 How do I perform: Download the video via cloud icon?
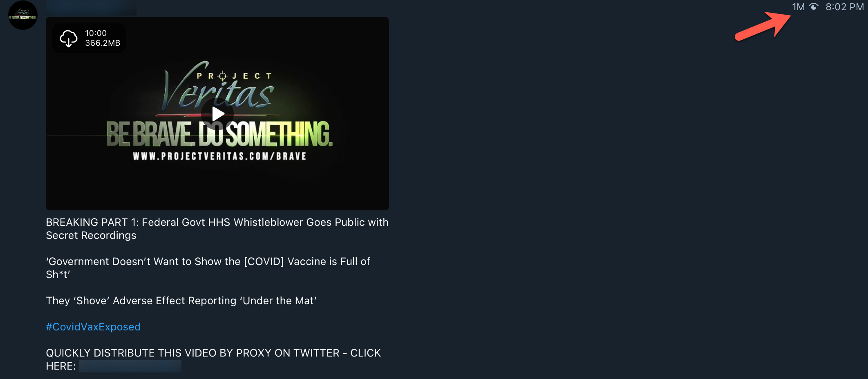[x=69, y=38]
